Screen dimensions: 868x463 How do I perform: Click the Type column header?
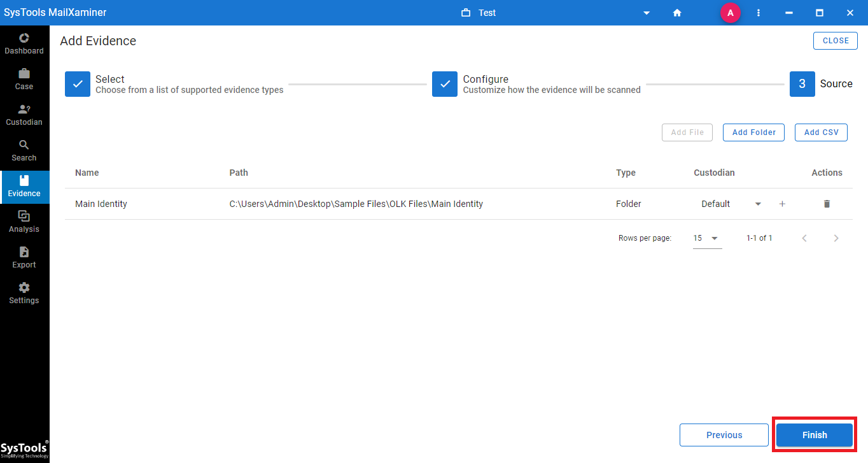626,173
